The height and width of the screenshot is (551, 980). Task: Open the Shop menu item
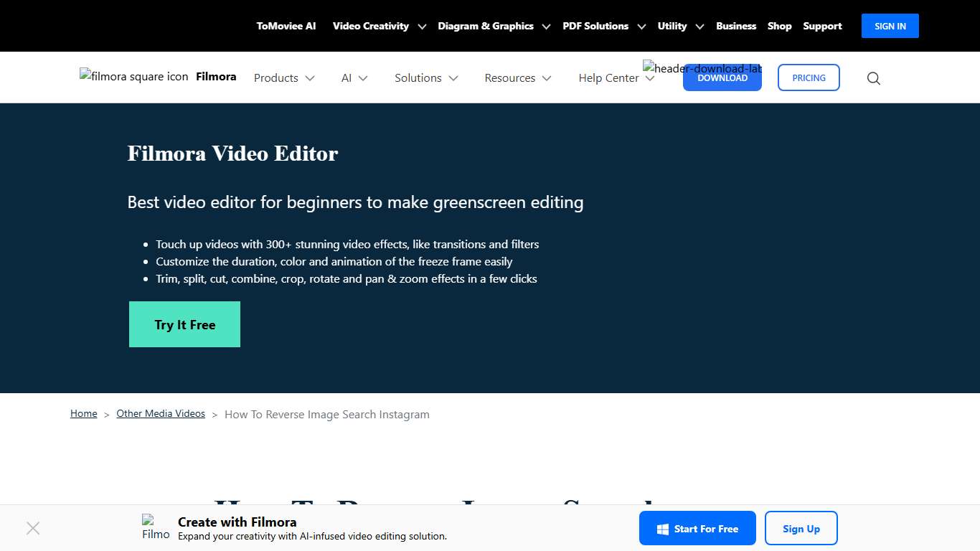779,26
